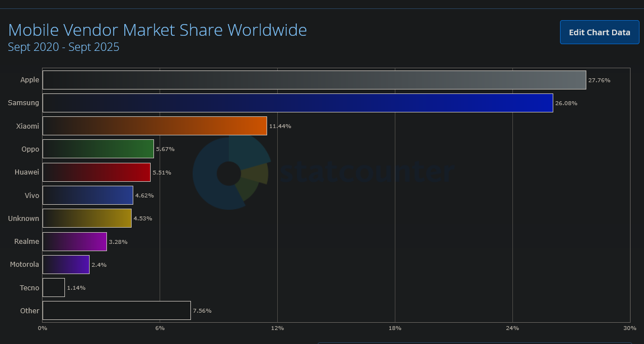Select the Samsung blue bar
Viewport: 644px width, 344px height.
pyautogui.click(x=298, y=103)
